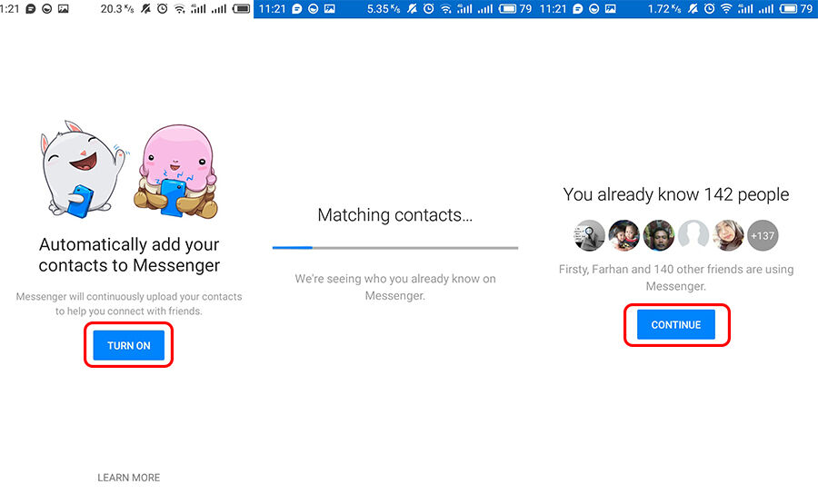Image resolution: width=818 pixels, height=504 pixels.
Task: Tap the 1.72 K/s network speed indicator
Action: tap(664, 9)
